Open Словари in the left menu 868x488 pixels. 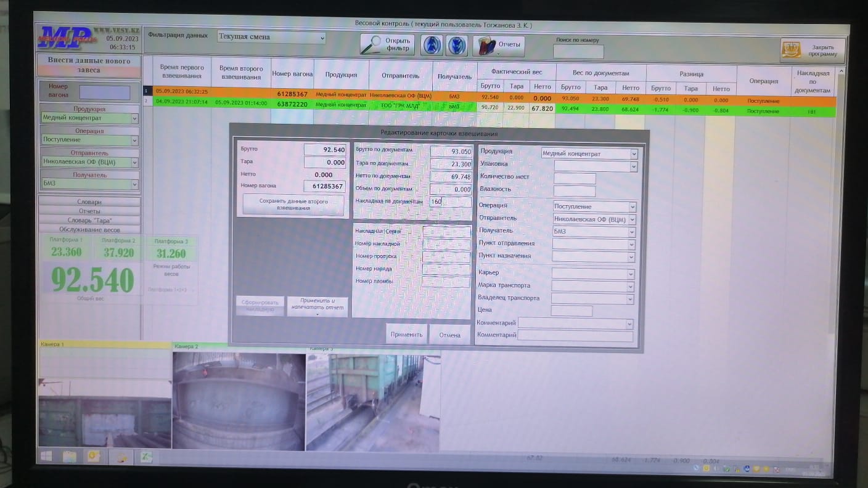[x=89, y=202]
